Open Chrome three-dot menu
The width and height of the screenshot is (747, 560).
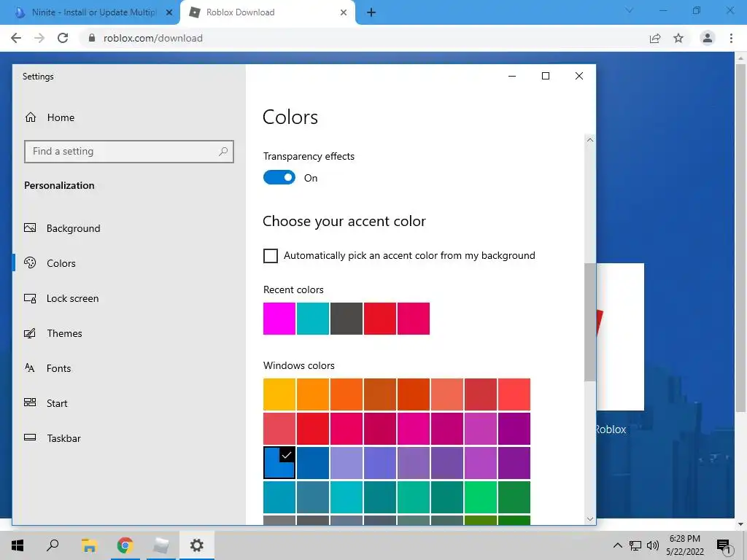[731, 38]
